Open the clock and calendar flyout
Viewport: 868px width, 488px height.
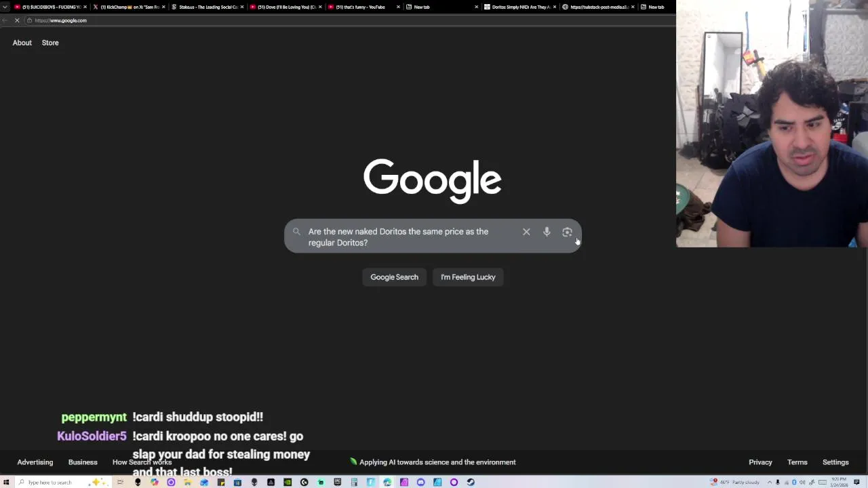pos(839,482)
